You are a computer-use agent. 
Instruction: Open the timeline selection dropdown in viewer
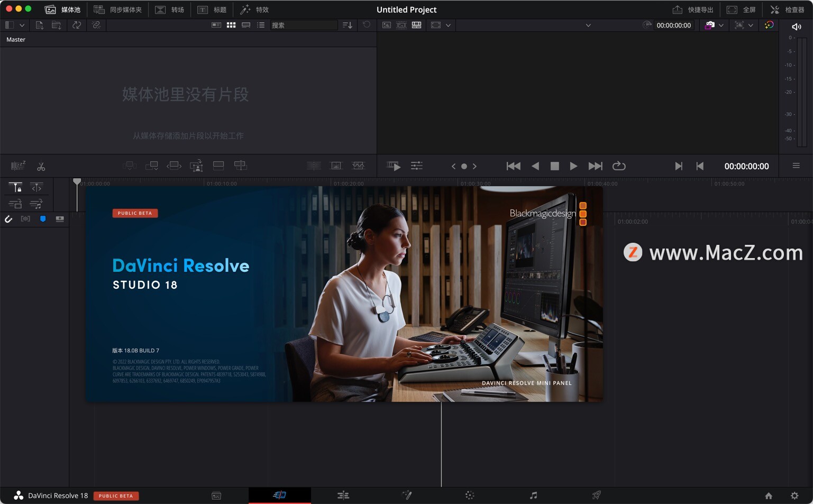pyautogui.click(x=588, y=25)
